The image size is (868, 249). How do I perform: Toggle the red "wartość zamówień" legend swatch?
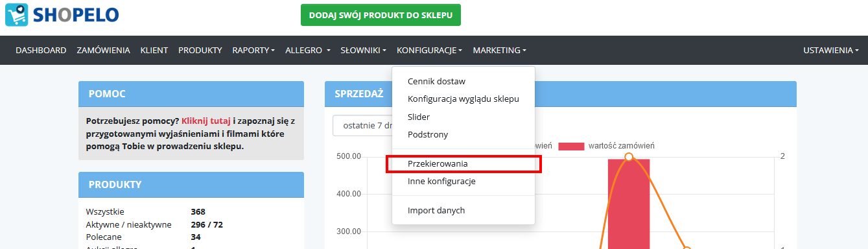(x=571, y=146)
